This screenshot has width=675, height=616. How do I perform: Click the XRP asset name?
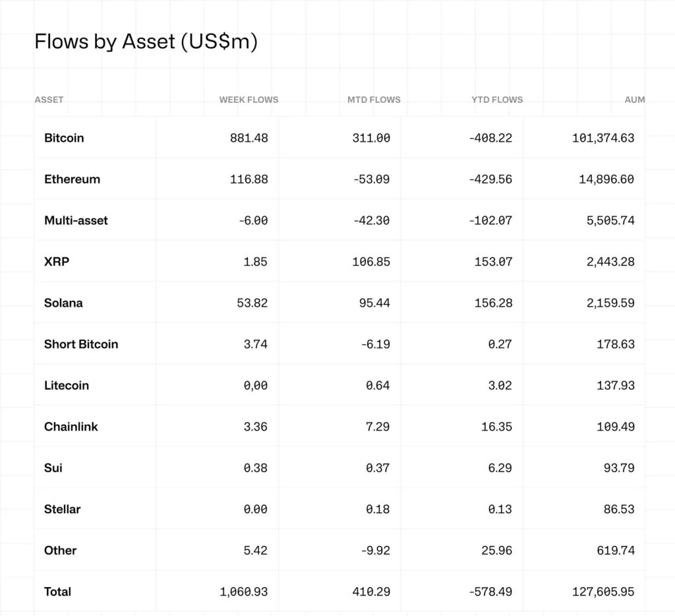pos(57,261)
